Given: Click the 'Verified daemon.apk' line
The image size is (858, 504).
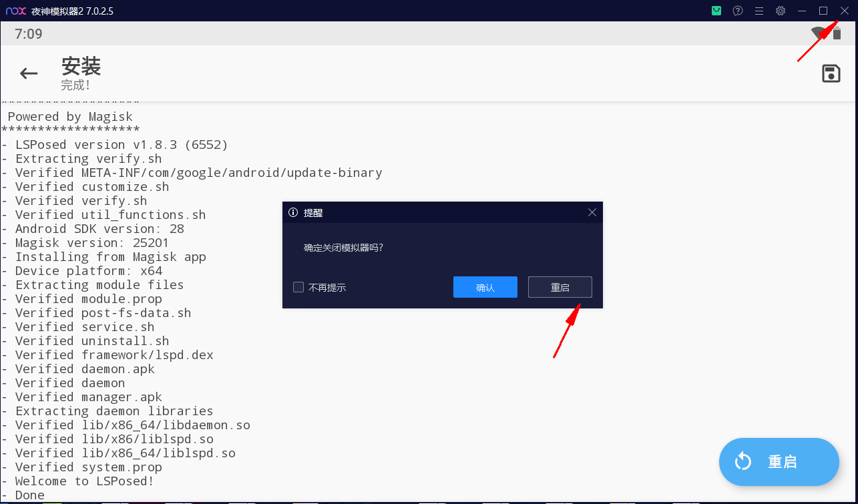Looking at the screenshot, I should [78, 369].
